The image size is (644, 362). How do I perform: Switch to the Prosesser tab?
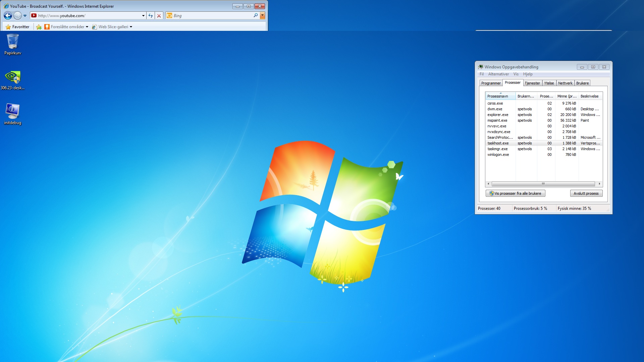(513, 83)
